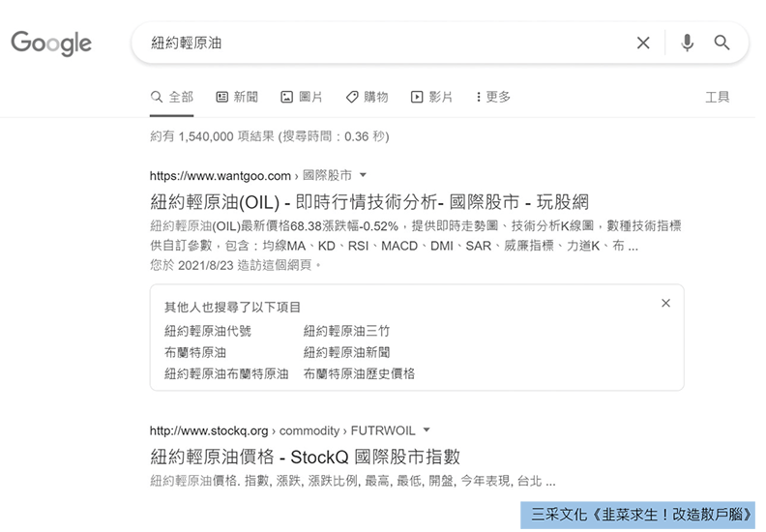Expand the 更多 menu
The width and height of the screenshot is (766, 532).
click(x=493, y=97)
